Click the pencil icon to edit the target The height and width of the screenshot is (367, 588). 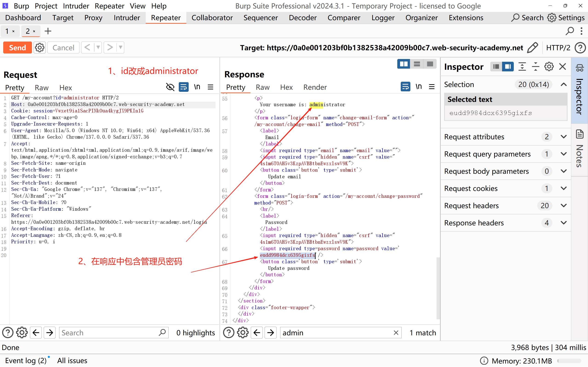click(x=532, y=48)
